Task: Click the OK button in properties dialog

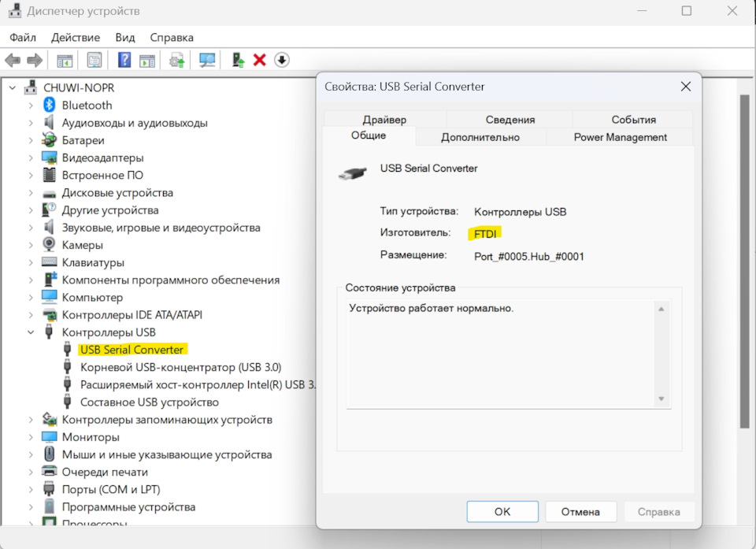Action: [x=502, y=511]
